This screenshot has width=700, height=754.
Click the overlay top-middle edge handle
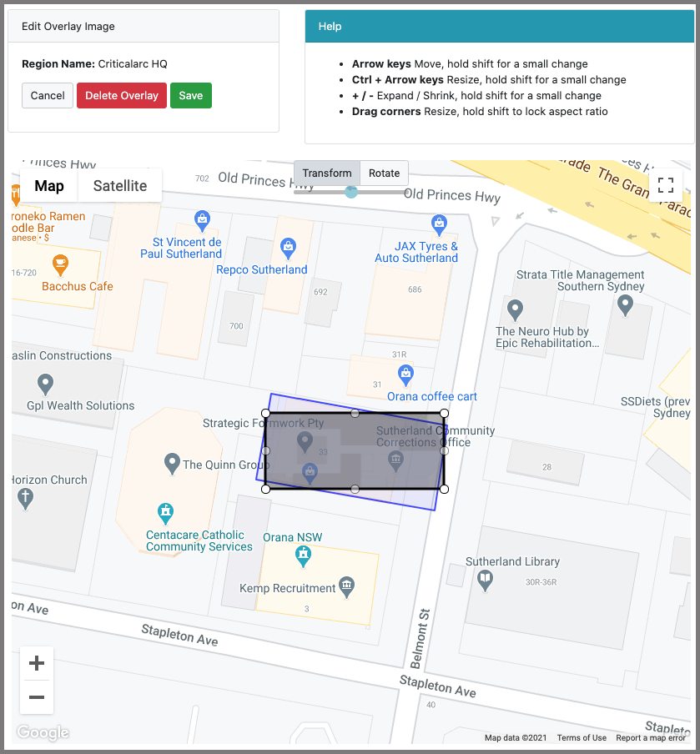355,413
